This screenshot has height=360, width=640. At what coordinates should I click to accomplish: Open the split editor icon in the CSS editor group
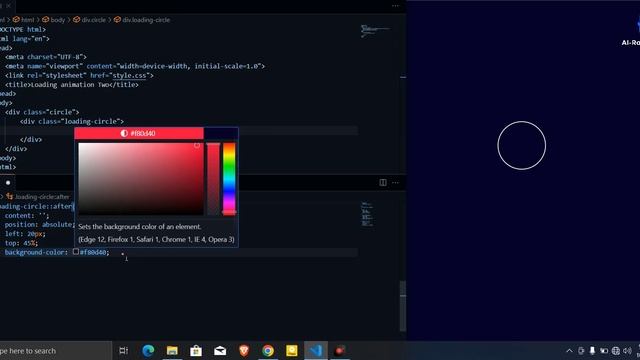click(383, 182)
